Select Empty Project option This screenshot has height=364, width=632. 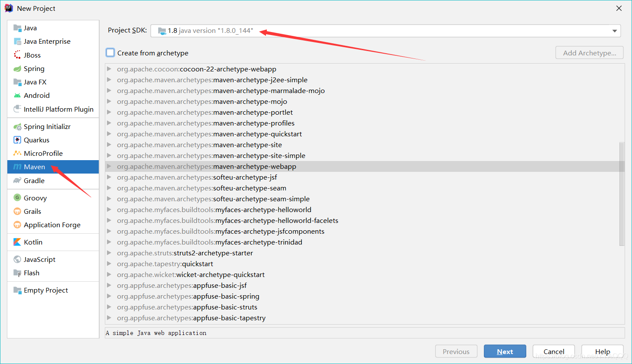point(53,290)
